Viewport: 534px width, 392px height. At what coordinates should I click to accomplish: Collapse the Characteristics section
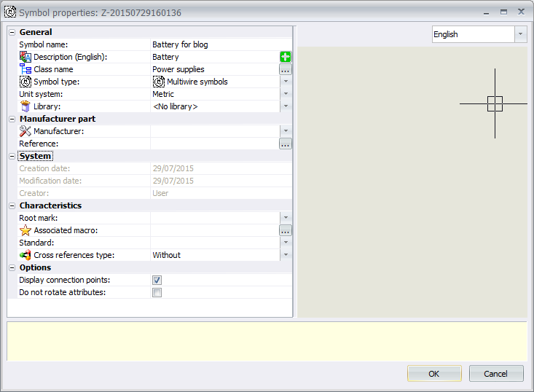pyautogui.click(x=12, y=205)
